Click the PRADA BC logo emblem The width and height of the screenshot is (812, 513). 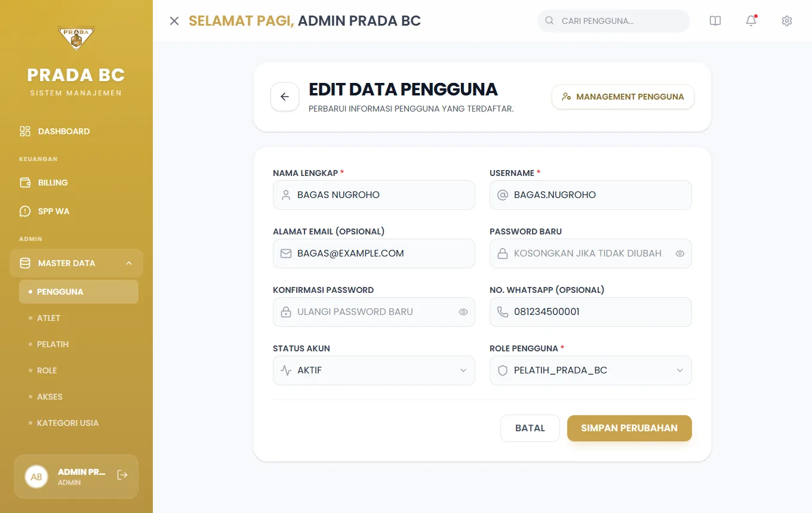[76, 38]
